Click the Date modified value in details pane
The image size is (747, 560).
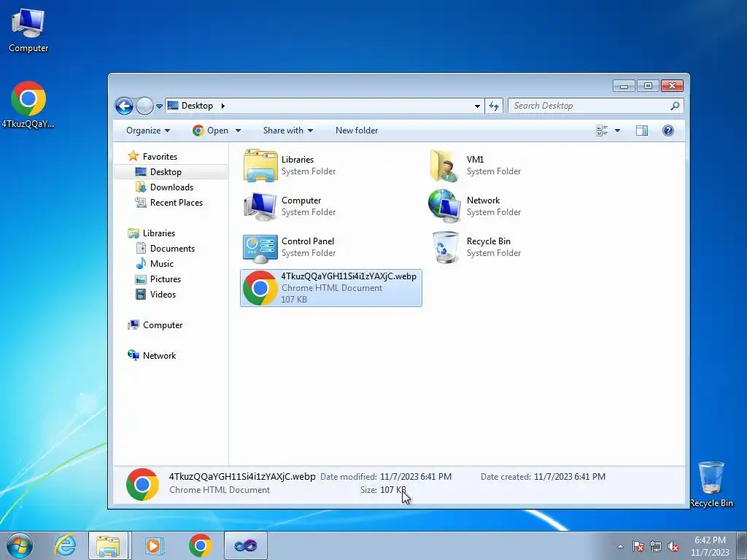click(415, 477)
